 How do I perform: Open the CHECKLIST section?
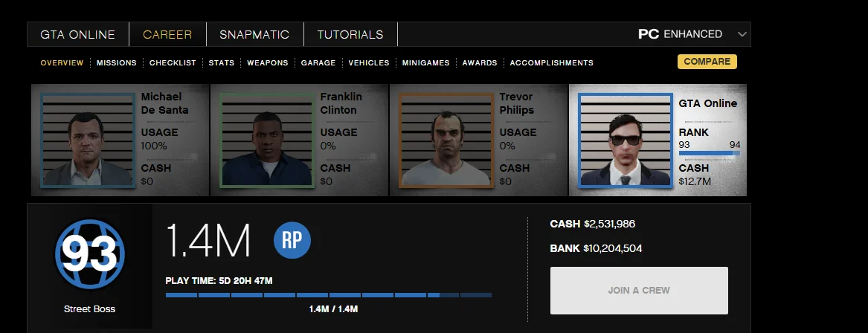tap(173, 63)
